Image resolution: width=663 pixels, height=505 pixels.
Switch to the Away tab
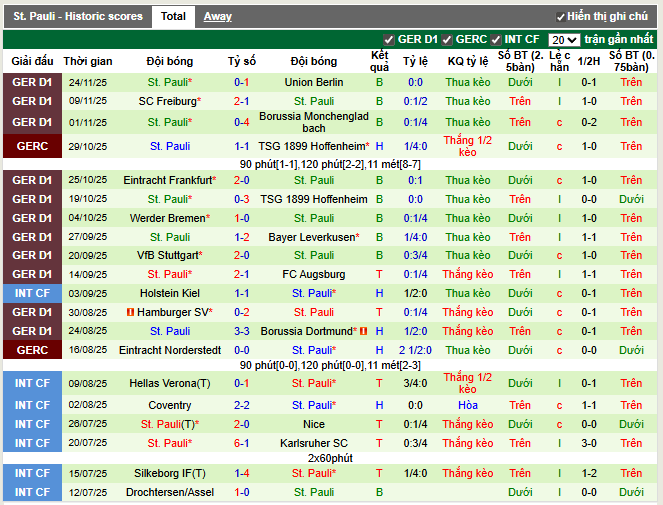(x=217, y=17)
